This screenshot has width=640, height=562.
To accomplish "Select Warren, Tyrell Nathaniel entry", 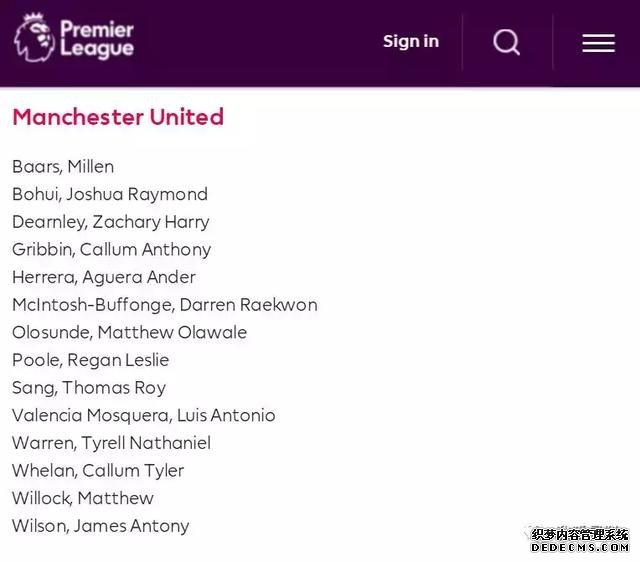I will [x=112, y=443].
